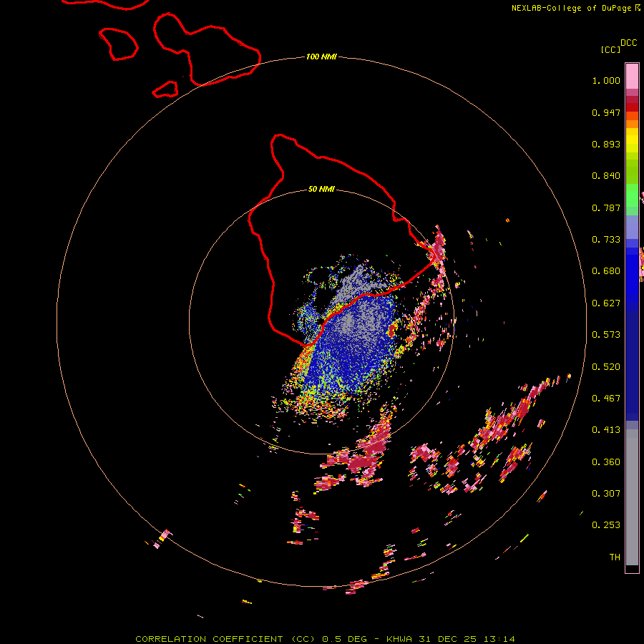Click the 0.680 color scale value

tap(606, 271)
